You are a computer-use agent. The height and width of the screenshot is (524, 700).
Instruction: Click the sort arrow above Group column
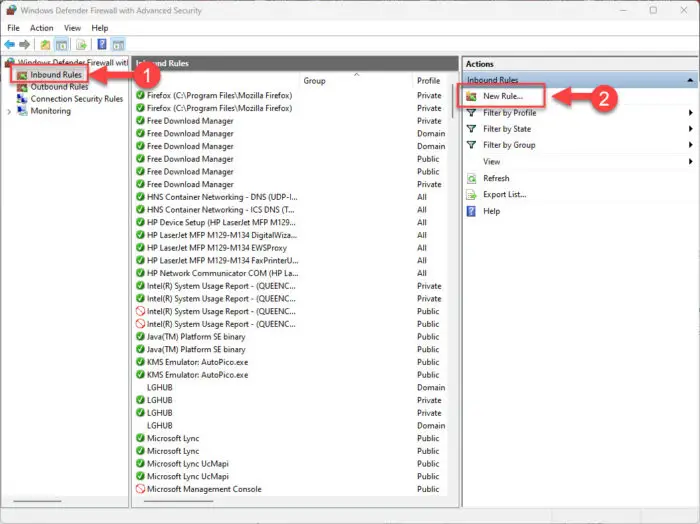(357, 74)
